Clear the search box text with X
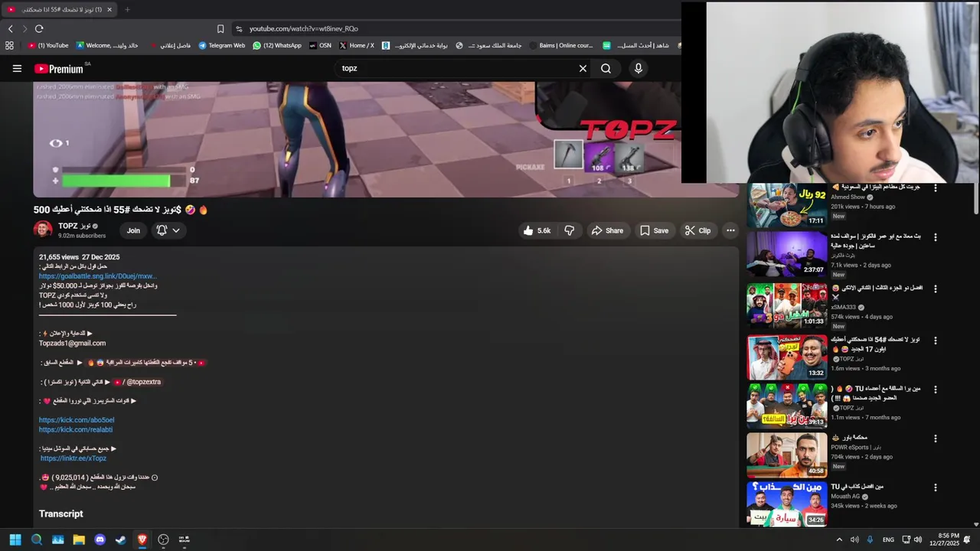 (x=583, y=68)
